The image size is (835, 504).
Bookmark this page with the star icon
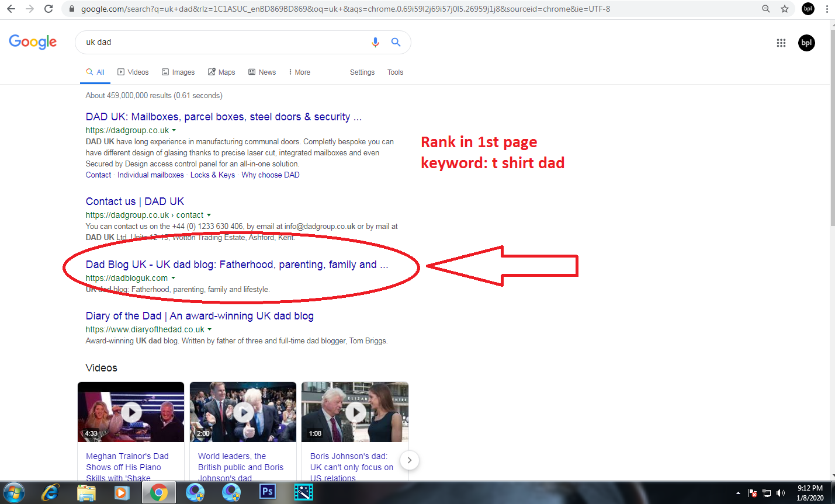click(x=786, y=9)
